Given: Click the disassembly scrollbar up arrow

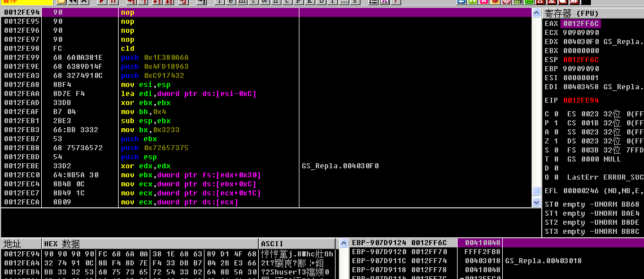Looking at the screenshot, I should [x=537, y=13].
